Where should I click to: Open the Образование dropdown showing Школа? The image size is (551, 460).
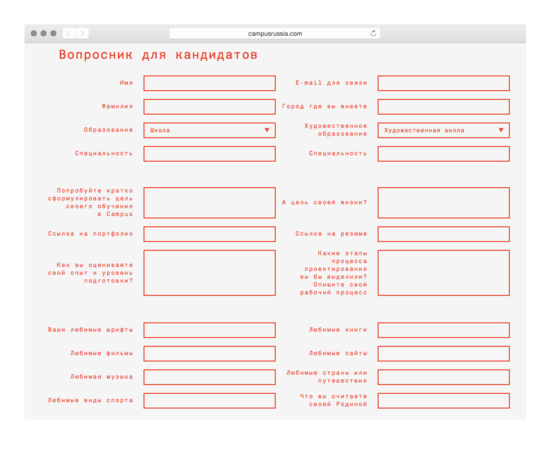[209, 130]
